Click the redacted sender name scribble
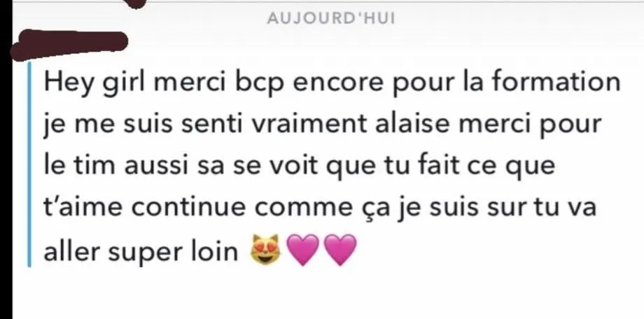 (69, 44)
